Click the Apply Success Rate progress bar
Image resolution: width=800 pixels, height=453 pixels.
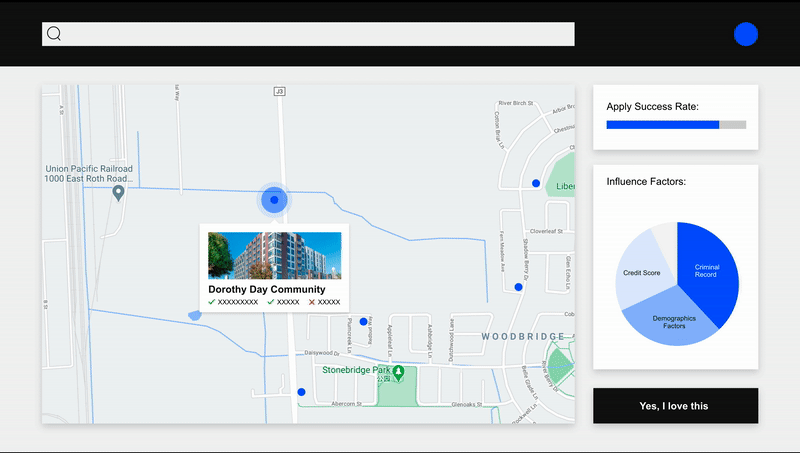(x=676, y=124)
